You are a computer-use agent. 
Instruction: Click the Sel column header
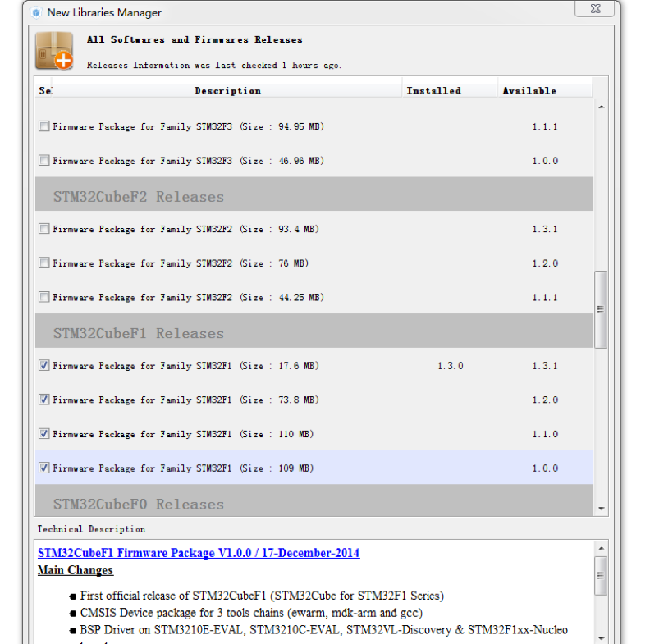45,91
